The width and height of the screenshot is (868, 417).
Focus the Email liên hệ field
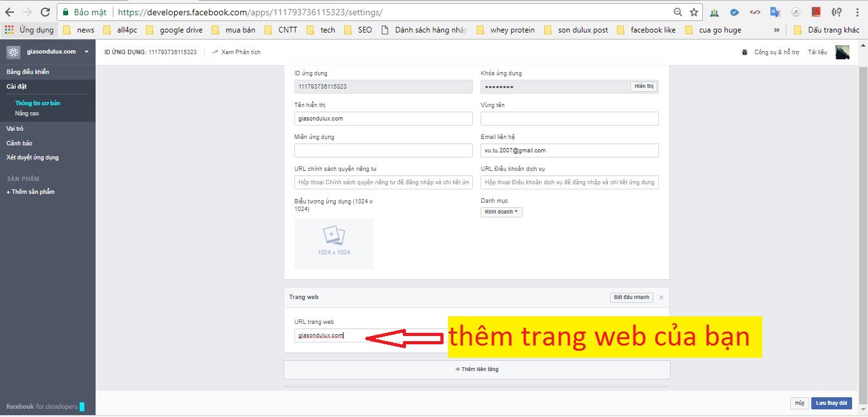[x=570, y=150]
